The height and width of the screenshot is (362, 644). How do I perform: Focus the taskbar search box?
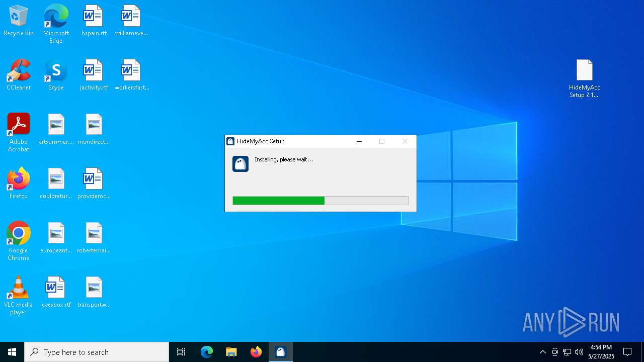[x=97, y=352]
